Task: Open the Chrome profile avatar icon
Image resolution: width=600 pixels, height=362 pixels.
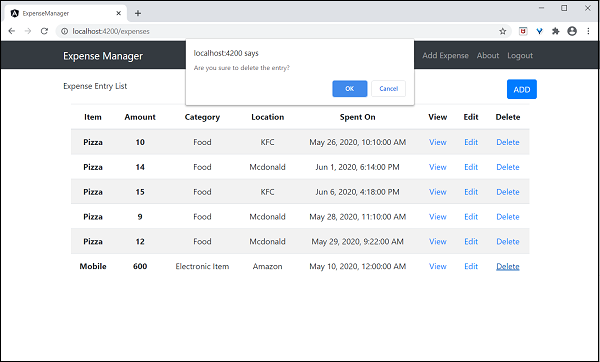Action: pos(572,31)
